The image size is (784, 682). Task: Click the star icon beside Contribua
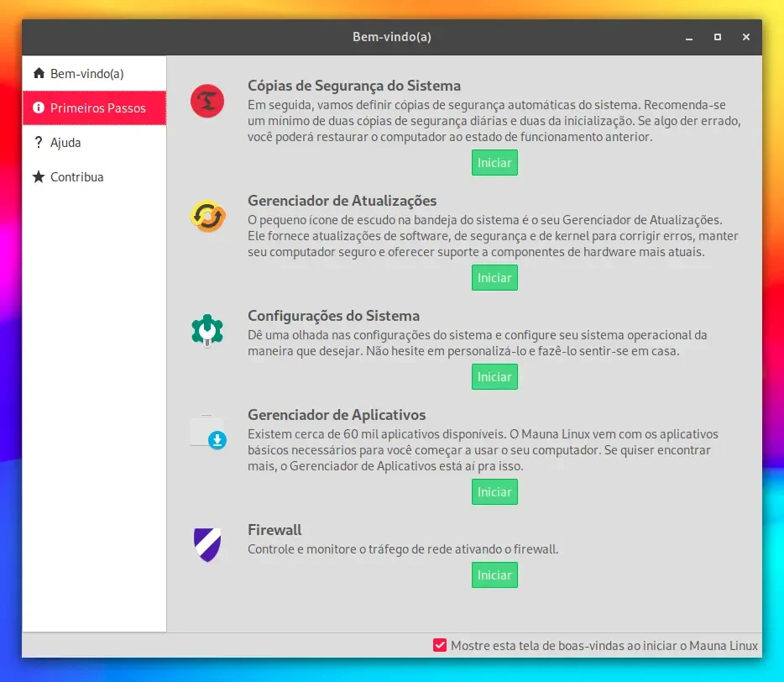tap(39, 176)
